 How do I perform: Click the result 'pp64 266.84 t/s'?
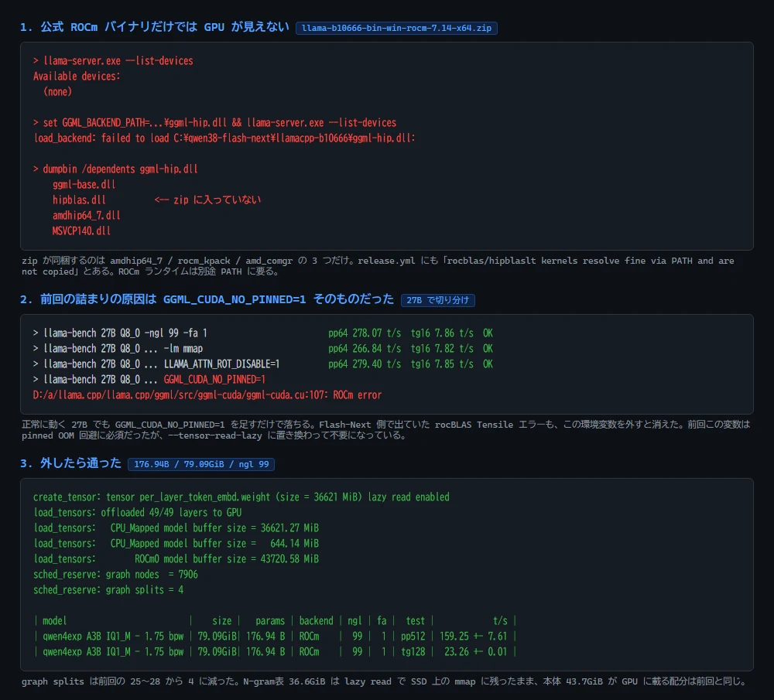click(x=365, y=349)
